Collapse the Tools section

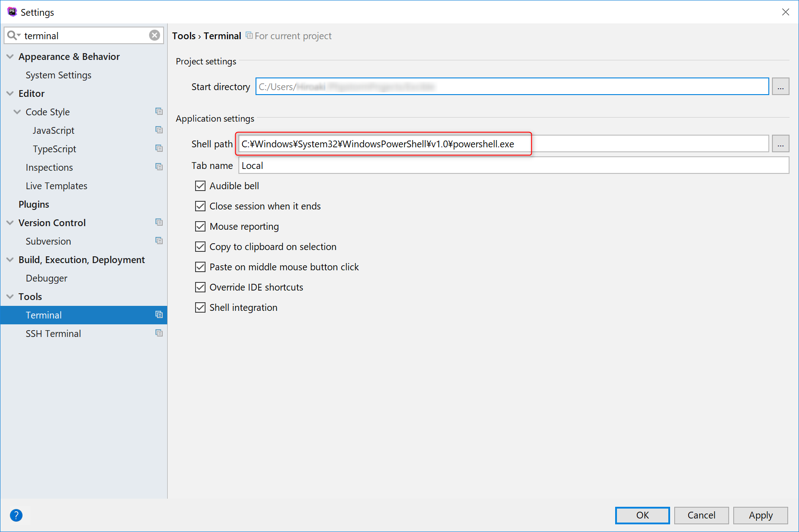coord(10,296)
